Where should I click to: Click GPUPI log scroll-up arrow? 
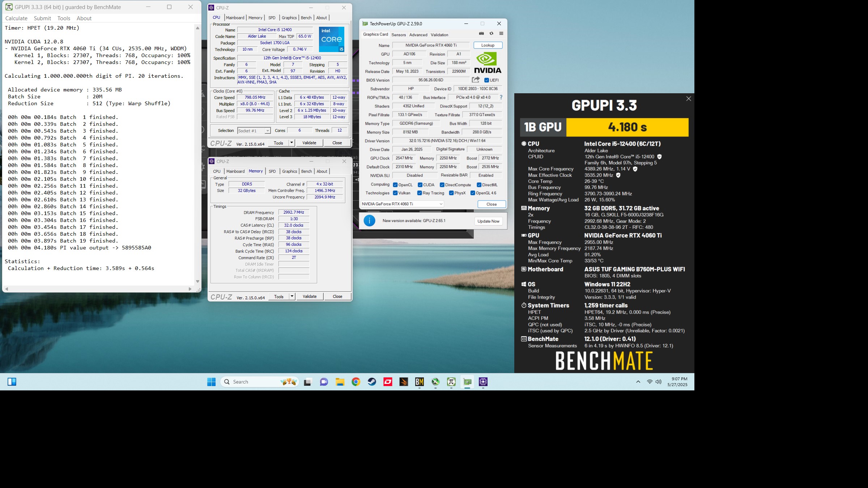197,28
